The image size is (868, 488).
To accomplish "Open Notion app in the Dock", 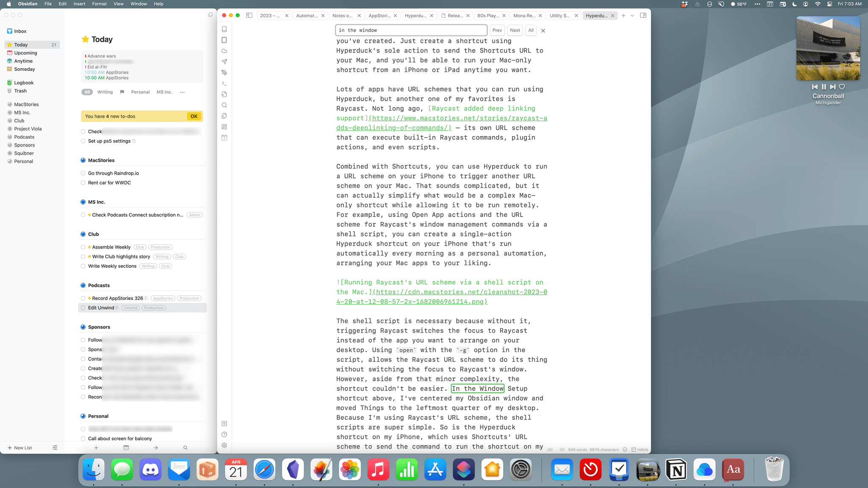I will pos(676,469).
